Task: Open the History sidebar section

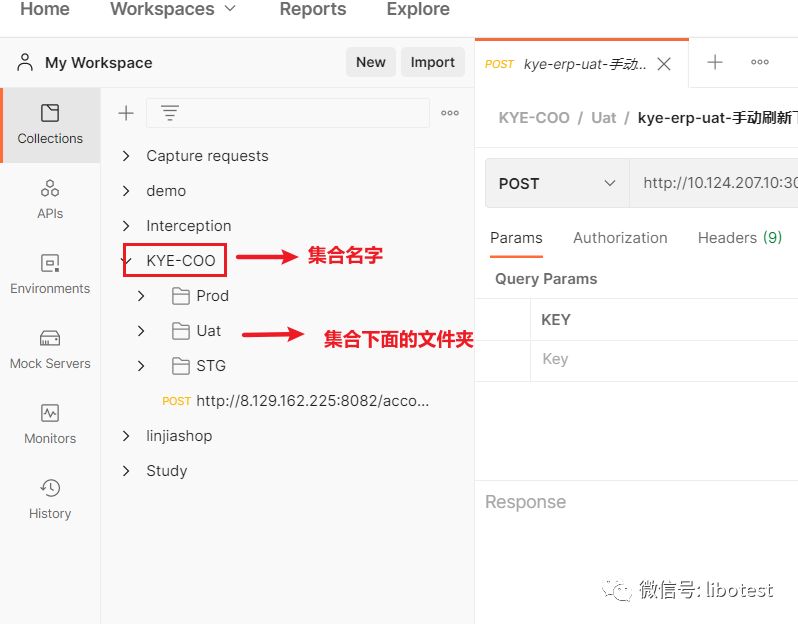Action: click(x=50, y=499)
